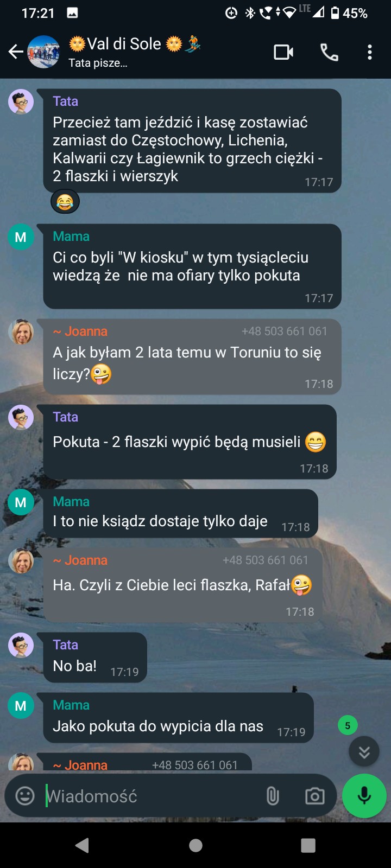This screenshot has height=868, width=391.
Task: Open Val di Sole group photo
Action: coord(43,52)
